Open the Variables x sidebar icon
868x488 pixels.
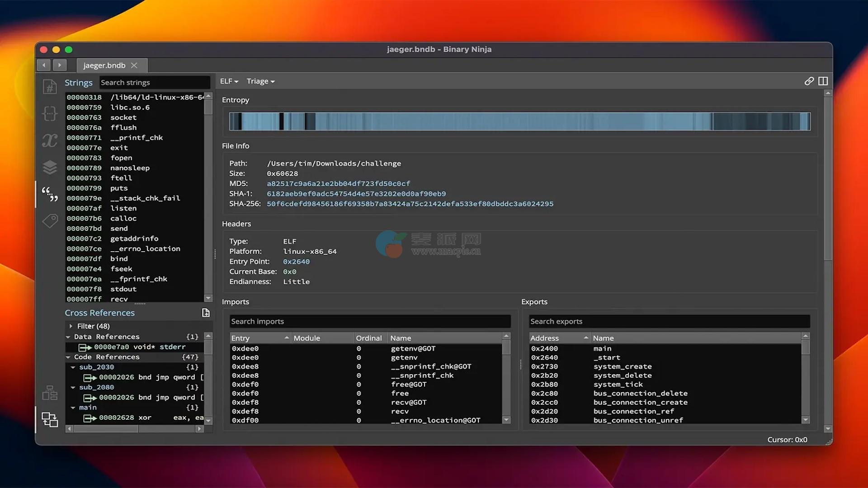pyautogui.click(x=50, y=141)
